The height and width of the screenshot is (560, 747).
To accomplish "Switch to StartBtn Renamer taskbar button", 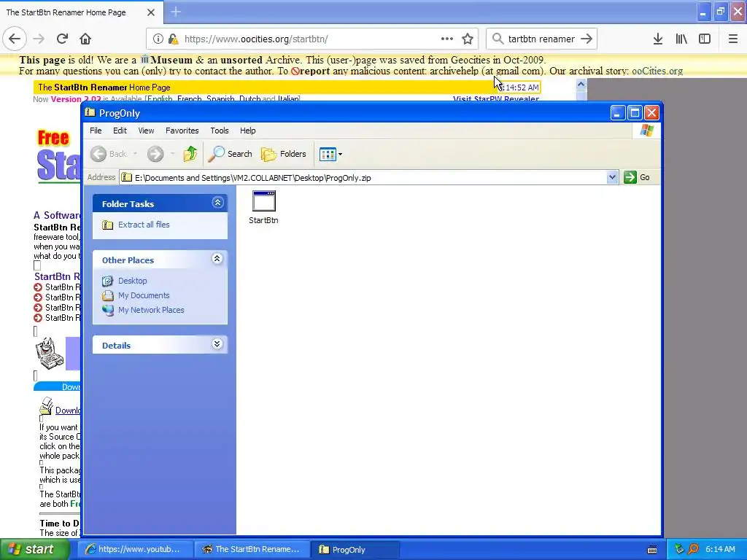I will tap(252, 550).
